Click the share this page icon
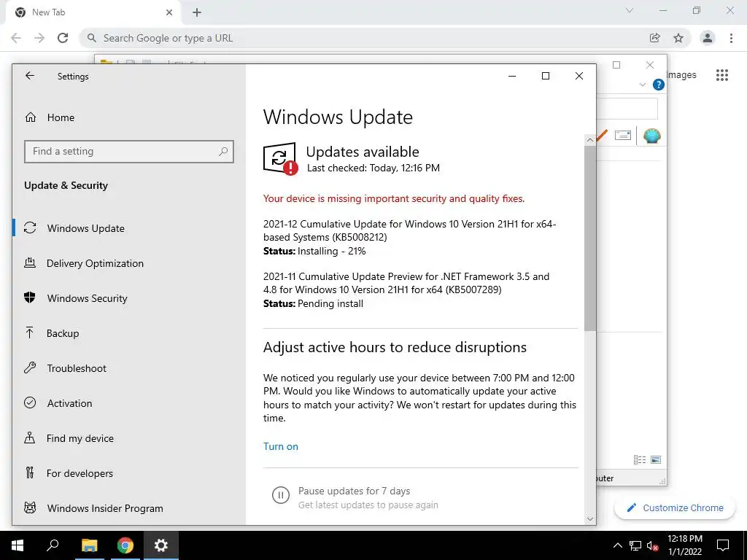This screenshot has width=747, height=560. pos(655,38)
